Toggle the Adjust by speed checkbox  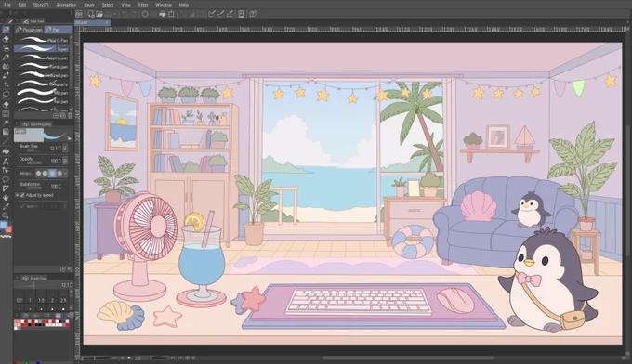[22, 195]
